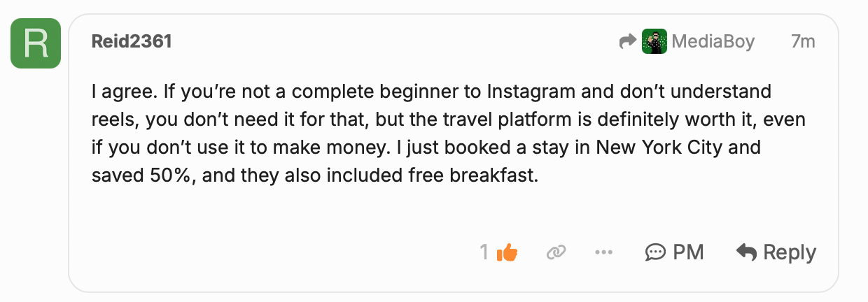This screenshot has height=302, width=868.
Task: Click the Reply button text
Action: [x=790, y=252]
